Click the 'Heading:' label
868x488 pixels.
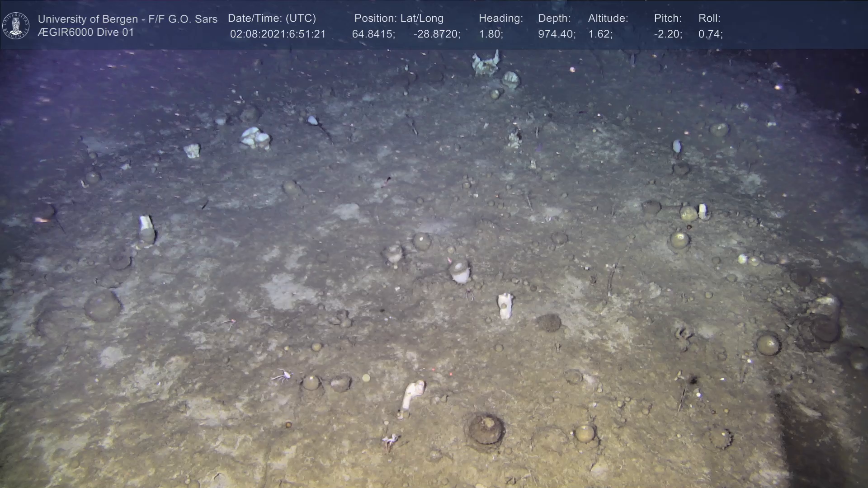click(500, 19)
